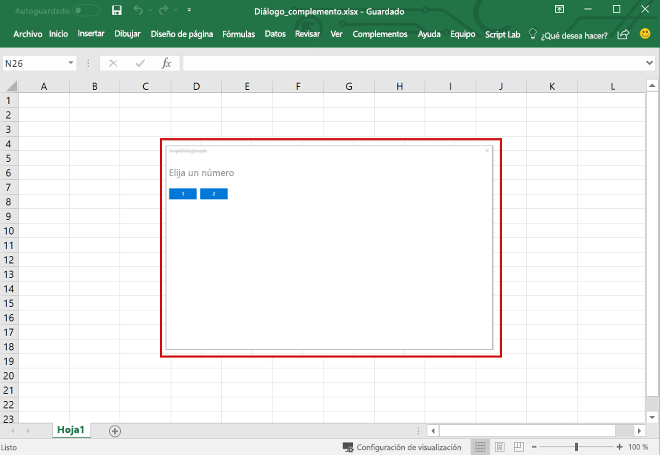Select column A header
660x455 pixels.
point(44,86)
